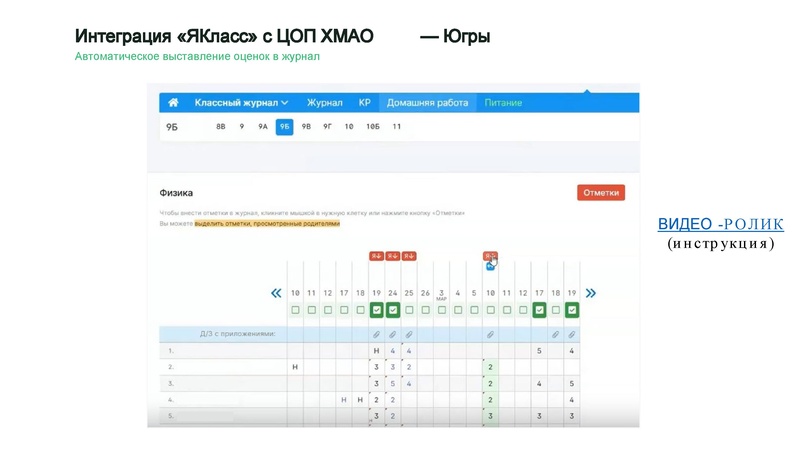800x450 pixels.
Task: Check the checkbox under date 5
Action: [x=474, y=310]
